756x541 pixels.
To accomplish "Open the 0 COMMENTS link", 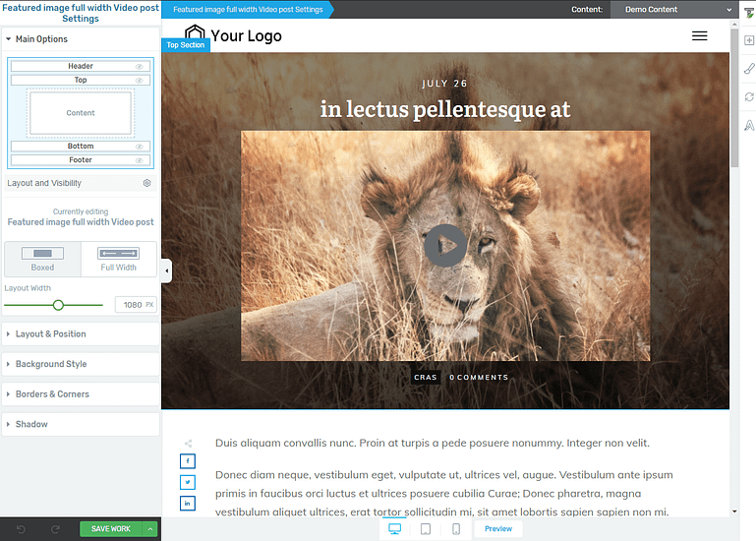I will pos(479,378).
